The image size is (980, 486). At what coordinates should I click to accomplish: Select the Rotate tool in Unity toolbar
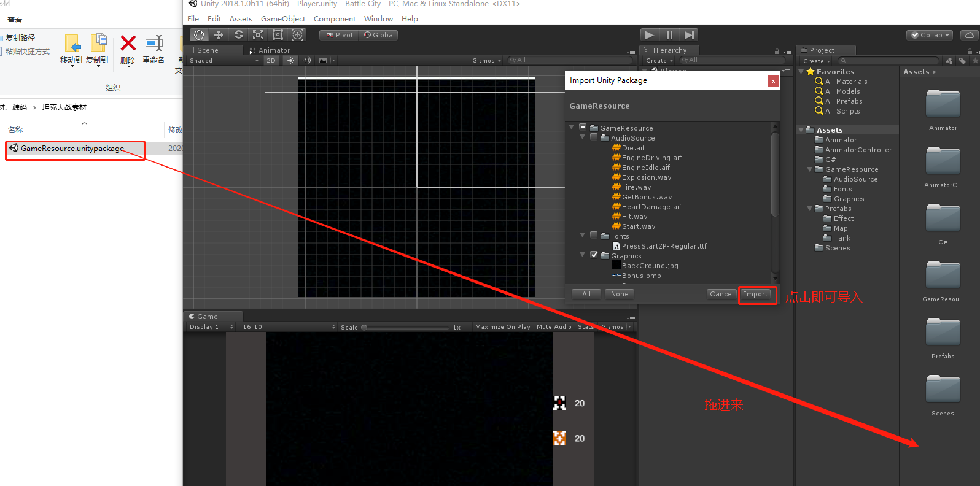[x=238, y=35]
